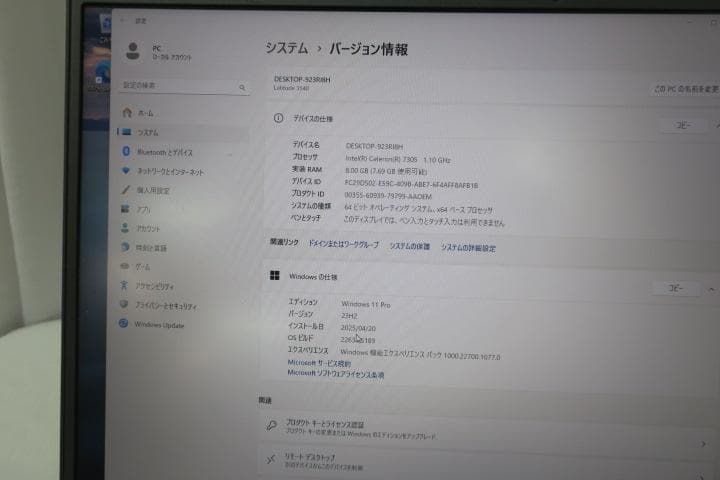This screenshot has width=720, height=480.
Task: Collapse the device specifications section
Action: [717, 125]
